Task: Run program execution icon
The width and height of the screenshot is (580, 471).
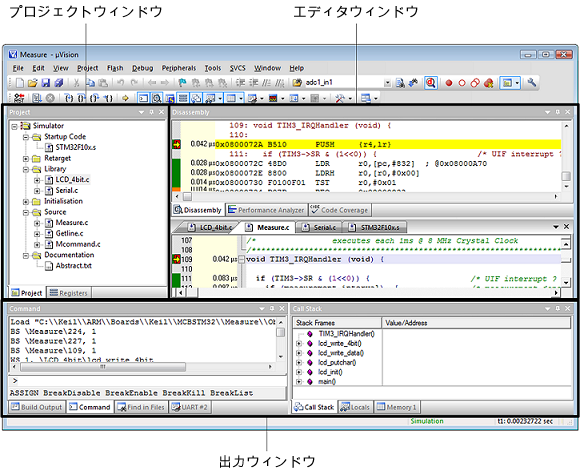Action: [37, 98]
